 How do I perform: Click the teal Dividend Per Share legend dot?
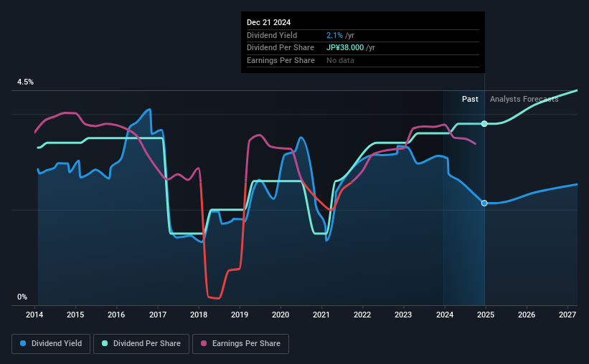pos(105,343)
